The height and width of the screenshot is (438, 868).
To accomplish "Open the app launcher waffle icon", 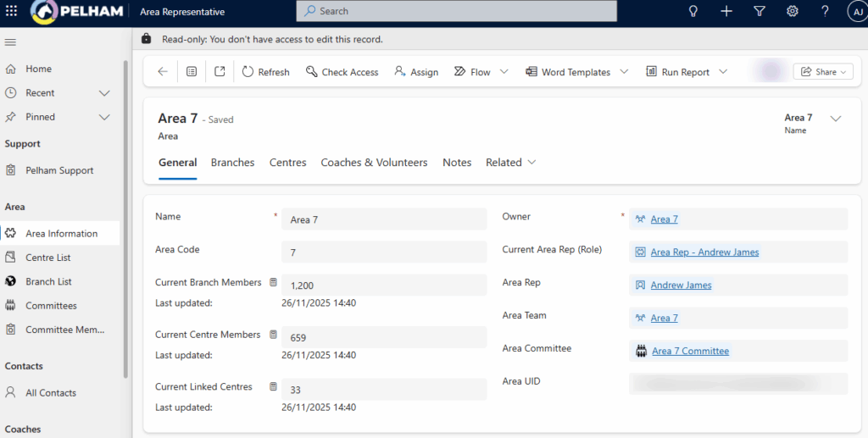I will point(12,11).
